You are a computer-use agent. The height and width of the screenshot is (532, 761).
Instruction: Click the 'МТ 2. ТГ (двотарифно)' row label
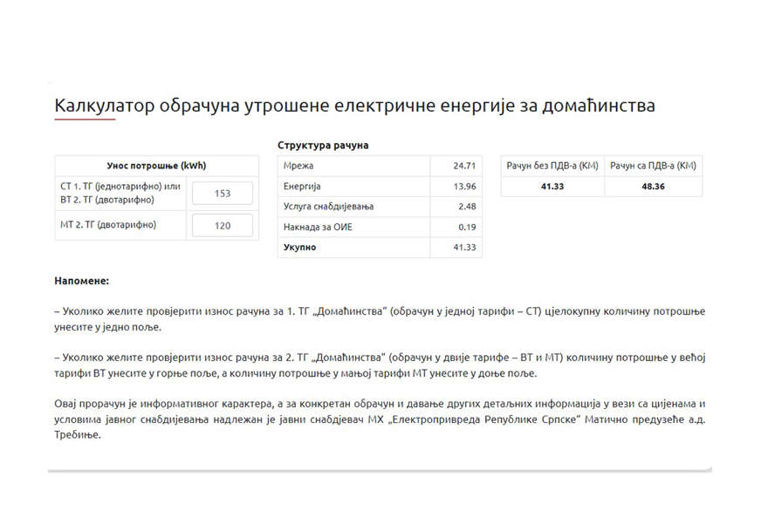pyautogui.click(x=108, y=225)
